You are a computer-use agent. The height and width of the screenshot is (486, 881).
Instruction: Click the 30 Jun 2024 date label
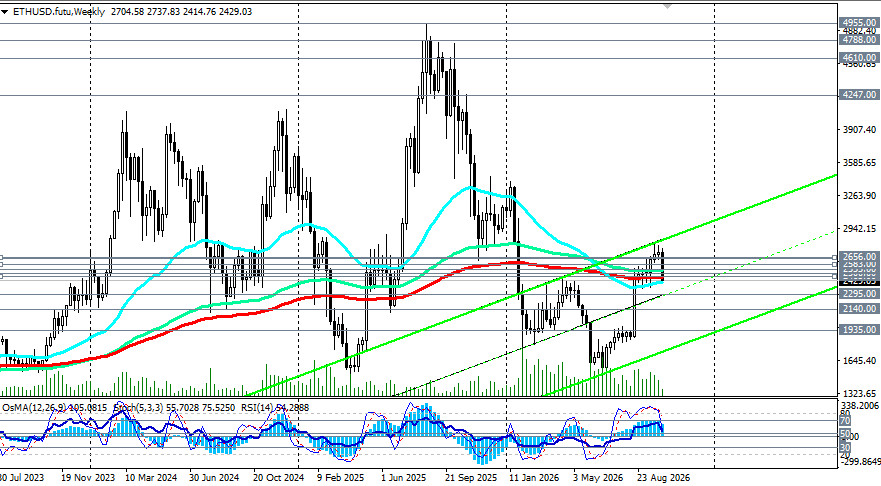214,478
